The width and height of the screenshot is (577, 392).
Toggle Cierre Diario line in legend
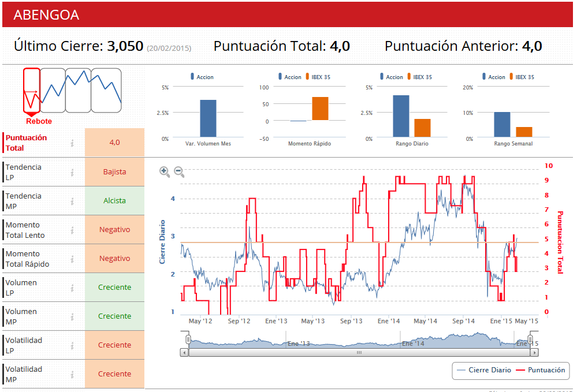[484, 370]
